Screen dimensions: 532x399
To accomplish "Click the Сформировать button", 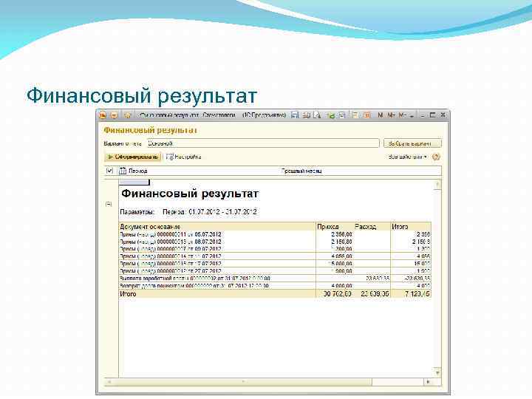I will pyautogui.click(x=133, y=157).
